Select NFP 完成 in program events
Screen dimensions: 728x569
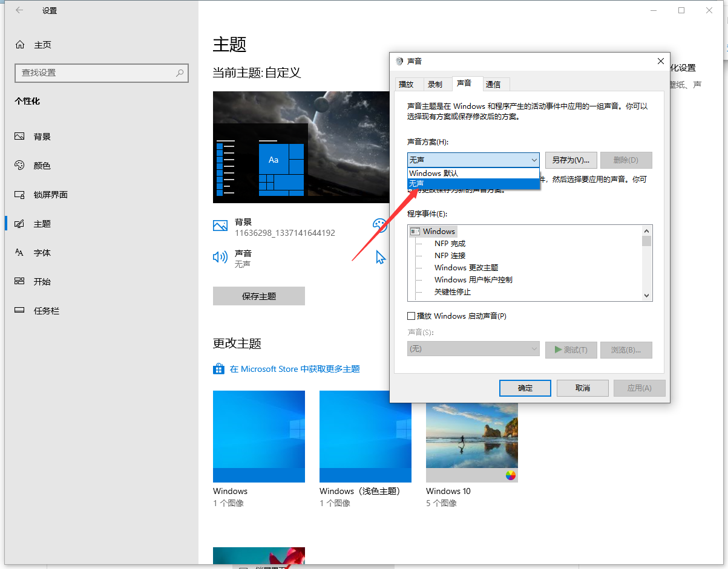pos(450,244)
